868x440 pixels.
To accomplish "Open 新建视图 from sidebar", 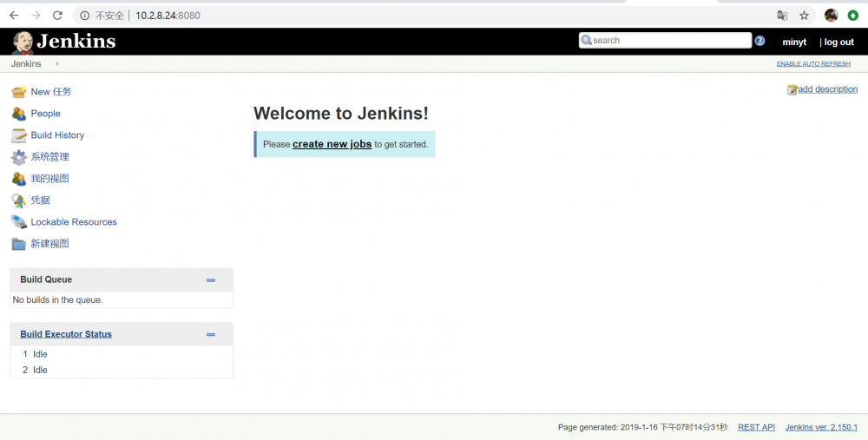I will tap(49, 244).
